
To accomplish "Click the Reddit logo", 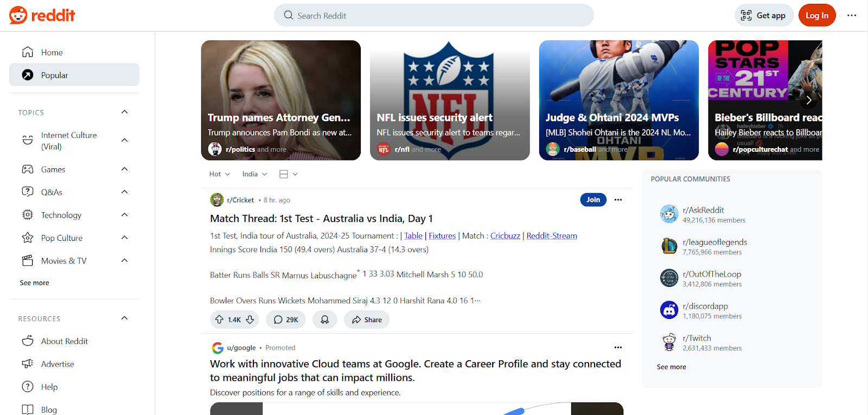I will 42,15.
